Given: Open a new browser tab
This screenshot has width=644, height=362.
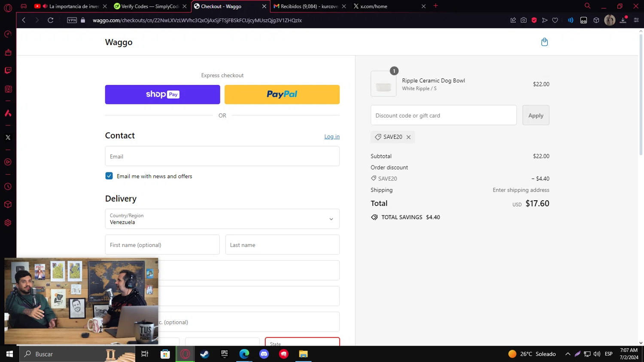Looking at the screenshot, I should (x=436, y=6).
